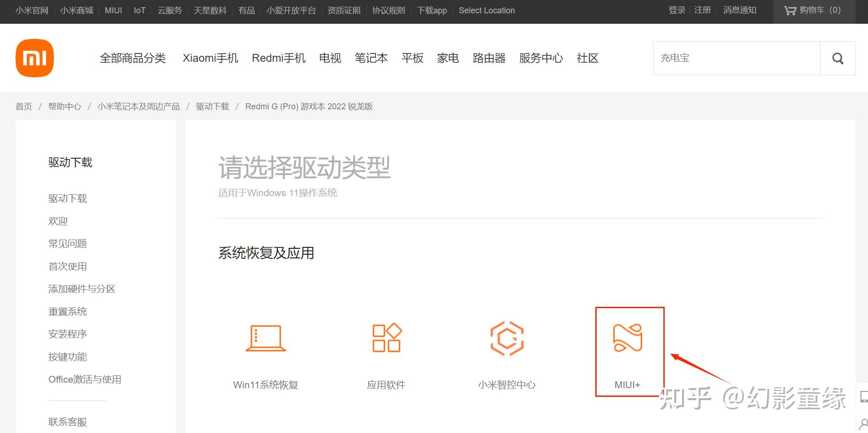Click 下载app link

pyautogui.click(x=432, y=10)
